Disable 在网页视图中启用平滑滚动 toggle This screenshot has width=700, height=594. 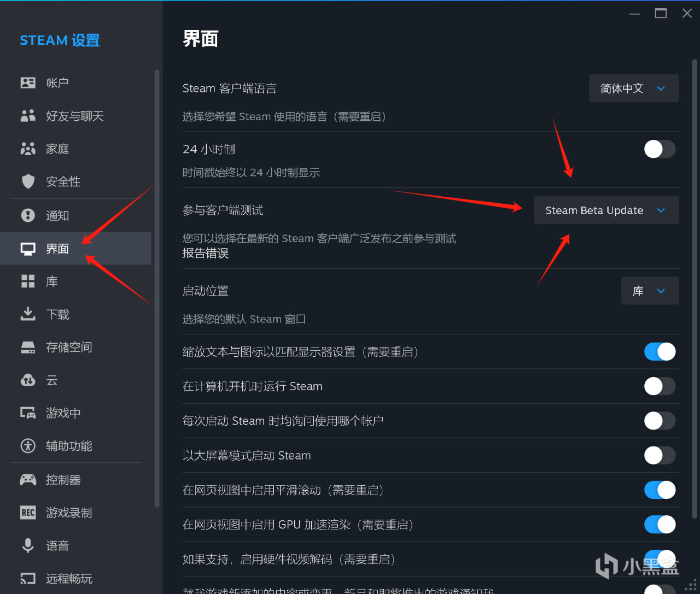click(x=660, y=490)
